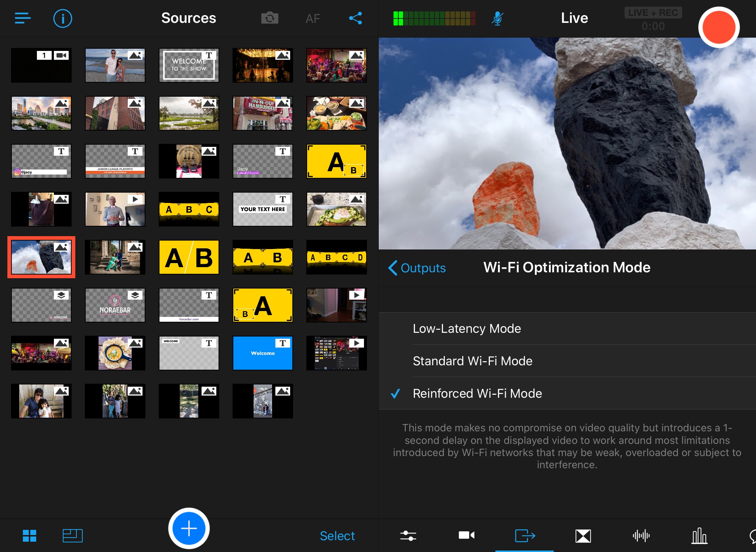Screen dimensions: 756x552
Task: Select the large A/B split layout
Action: click(x=189, y=257)
